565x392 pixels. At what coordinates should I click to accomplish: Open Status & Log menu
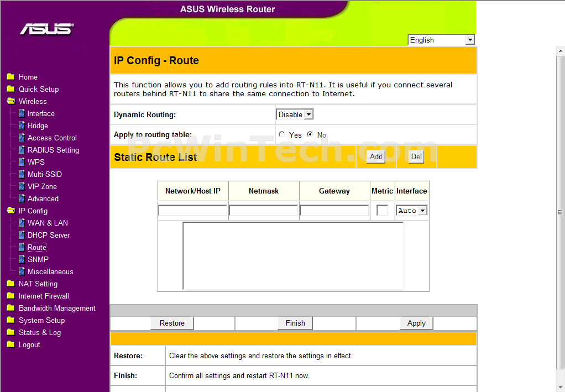[40, 332]
